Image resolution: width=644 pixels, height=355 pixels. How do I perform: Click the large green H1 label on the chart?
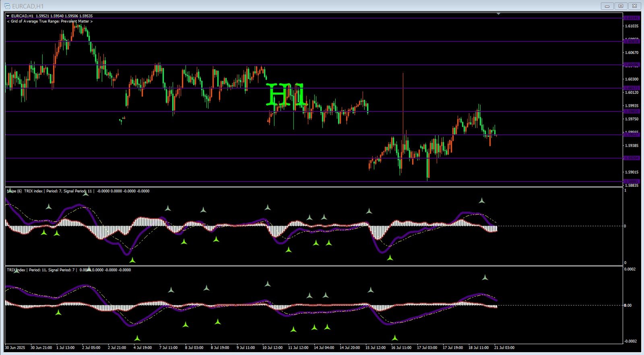(x=286, y=95)
